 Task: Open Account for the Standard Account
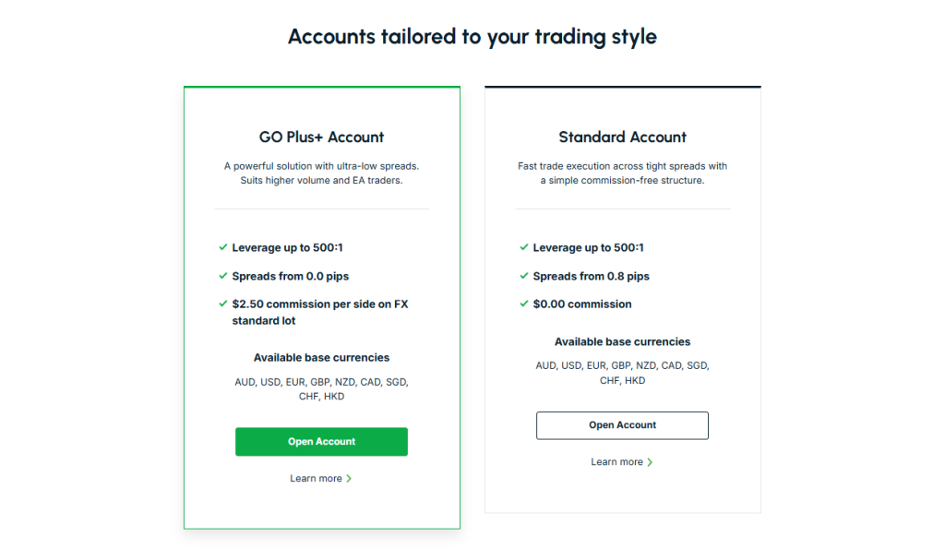(622, 425)
